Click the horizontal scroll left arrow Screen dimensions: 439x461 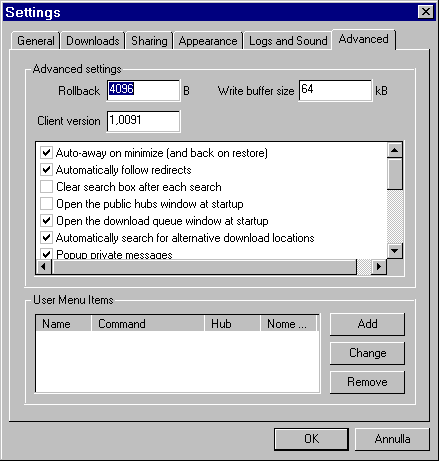(44, 267)
